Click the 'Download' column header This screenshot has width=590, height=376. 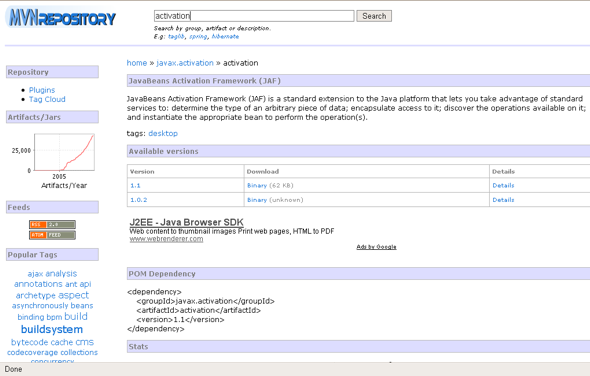(x=263, y=171)
